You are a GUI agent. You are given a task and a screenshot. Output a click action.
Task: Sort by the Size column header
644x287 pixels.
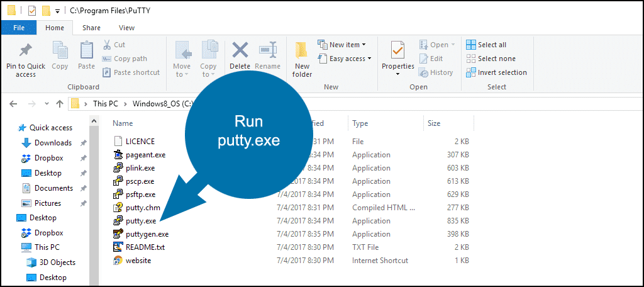point(434,123)
